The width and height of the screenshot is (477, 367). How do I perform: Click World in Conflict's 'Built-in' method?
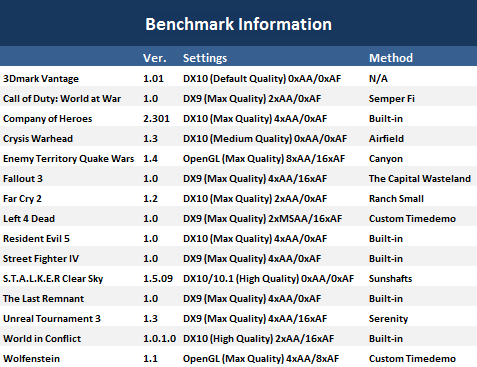(x=386, y=339)
